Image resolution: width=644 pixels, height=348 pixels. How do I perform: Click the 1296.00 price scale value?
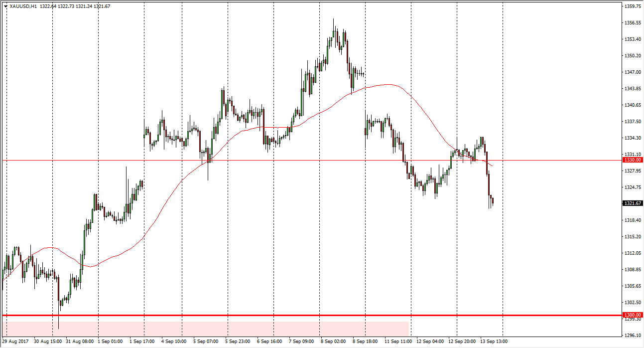(632, 336)
